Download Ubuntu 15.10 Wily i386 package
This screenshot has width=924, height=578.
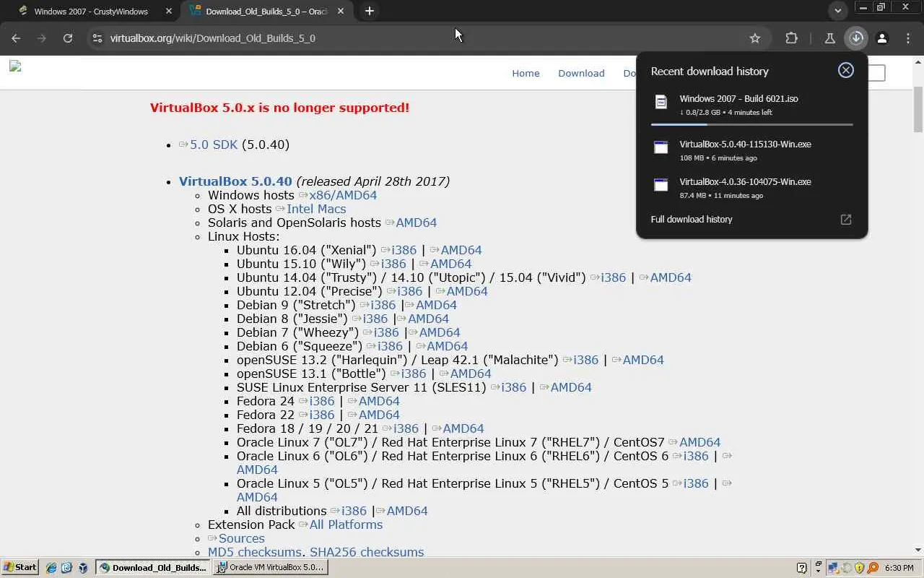pos(393,264)
